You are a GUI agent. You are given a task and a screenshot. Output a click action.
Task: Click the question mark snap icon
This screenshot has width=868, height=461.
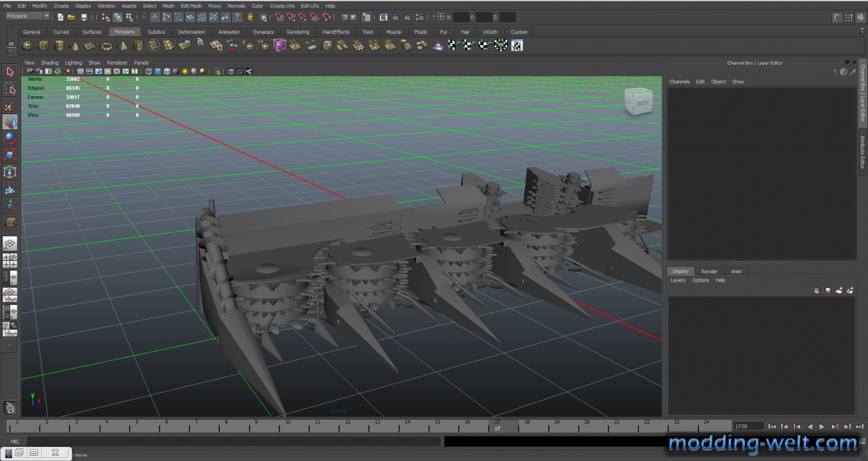(237, 17)
